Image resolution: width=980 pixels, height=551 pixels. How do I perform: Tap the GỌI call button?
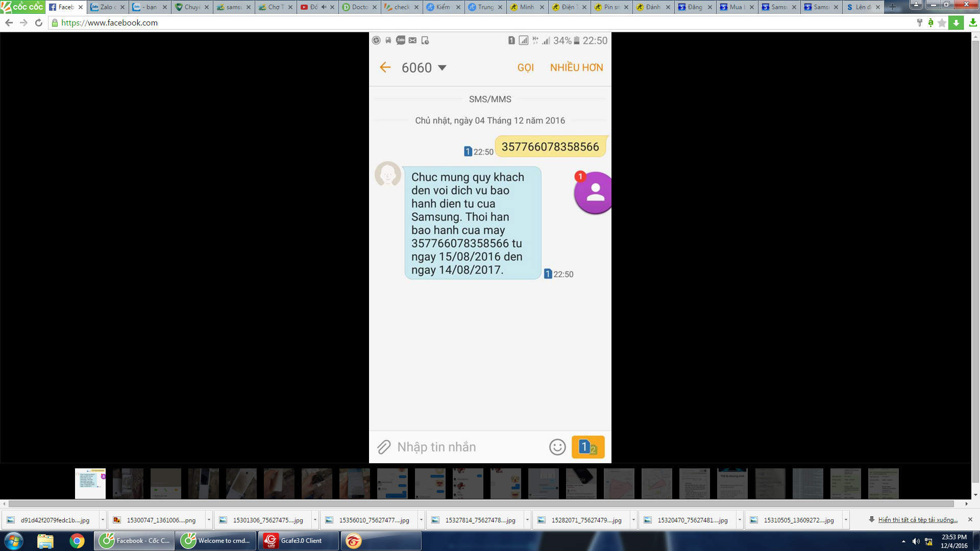(x=525, y=67)
